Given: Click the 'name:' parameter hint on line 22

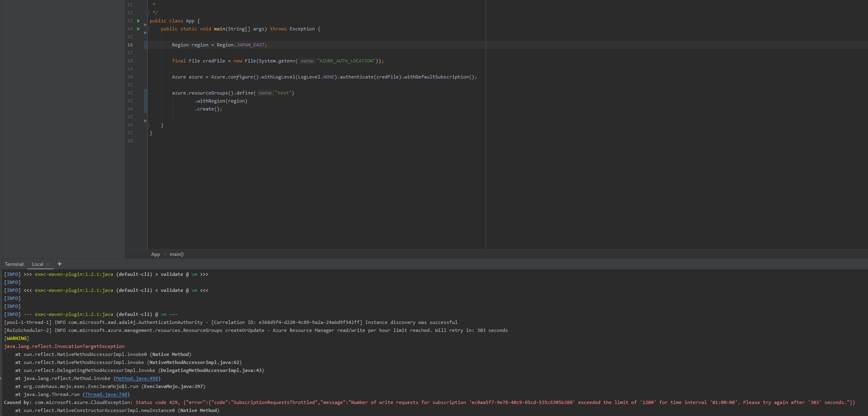Looking at the screenshot, I should click(265, 93).
